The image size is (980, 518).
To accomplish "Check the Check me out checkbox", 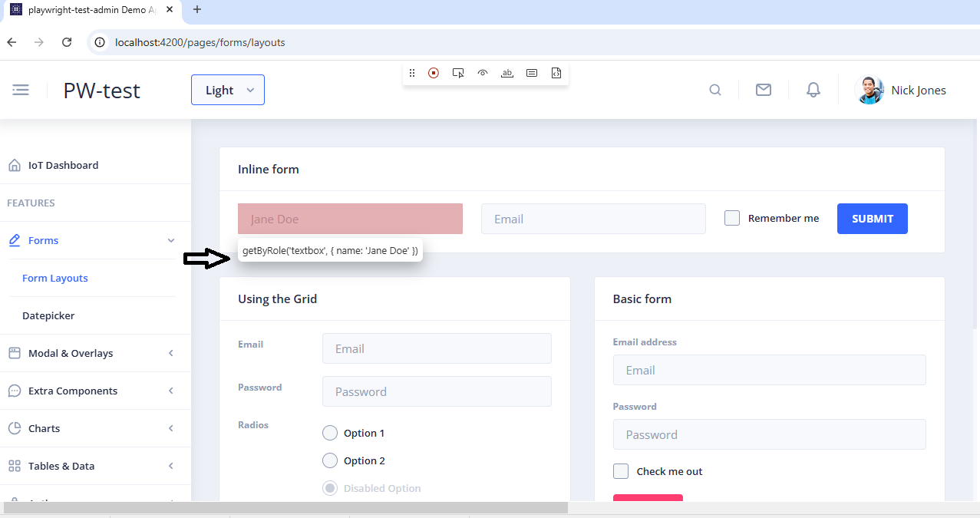I will pos(621,471).
